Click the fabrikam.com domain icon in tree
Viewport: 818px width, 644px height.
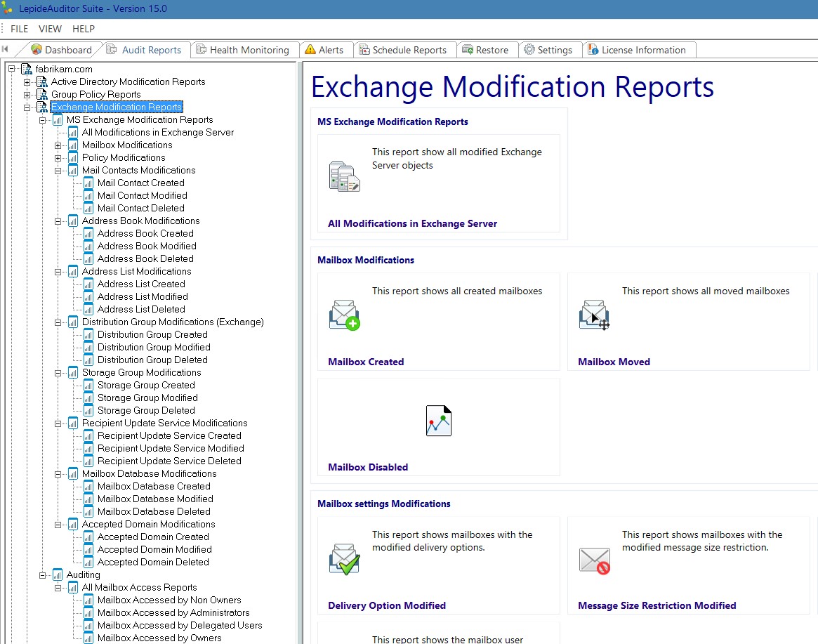27,69
